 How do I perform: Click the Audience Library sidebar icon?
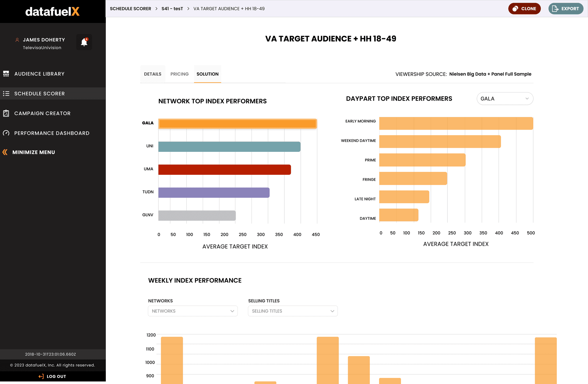(x=6, y=74)
